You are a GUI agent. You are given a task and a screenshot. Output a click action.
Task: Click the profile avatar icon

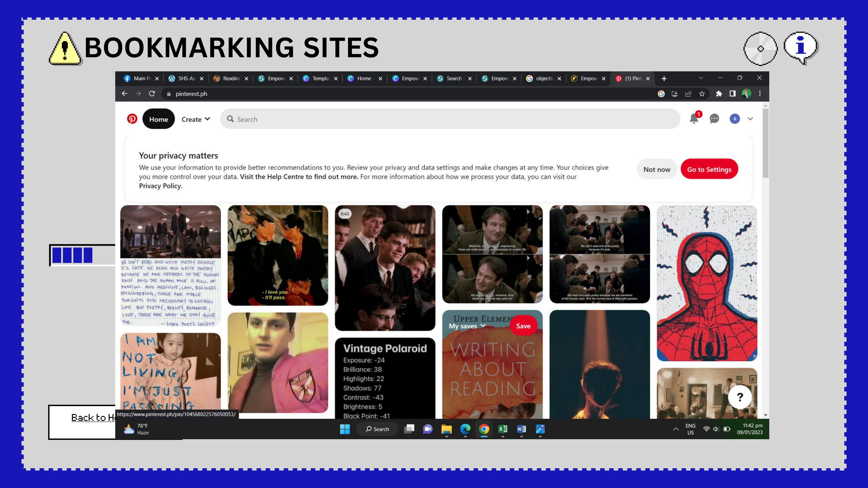point(735,119)
